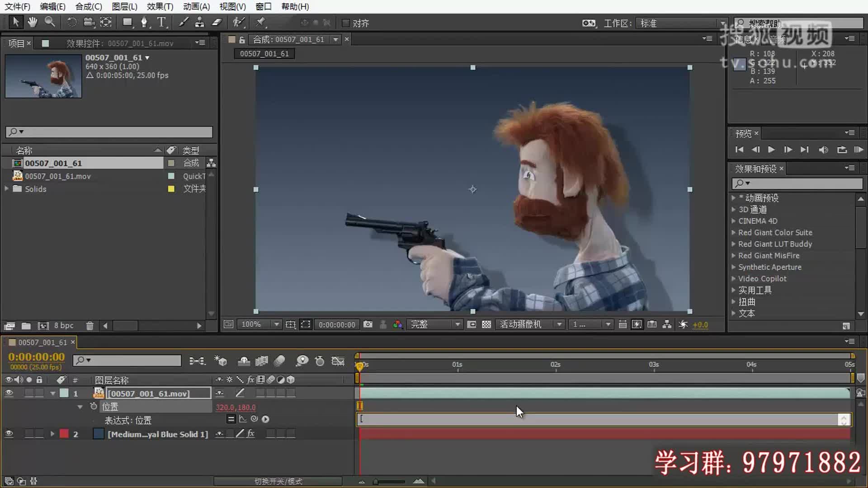Select the Pen tool
This screenshot has width=868, height=488.
(x=144, y=22)
